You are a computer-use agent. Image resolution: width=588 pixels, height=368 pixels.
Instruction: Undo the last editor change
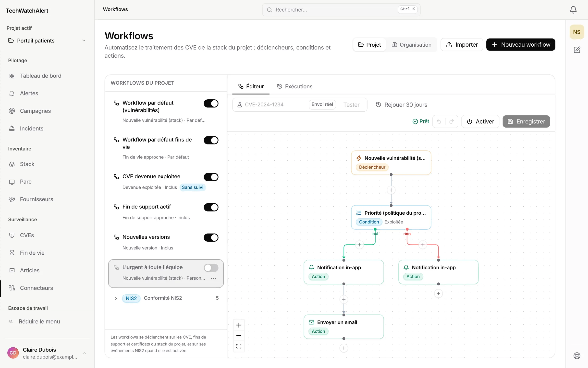(x=439, y=121)
